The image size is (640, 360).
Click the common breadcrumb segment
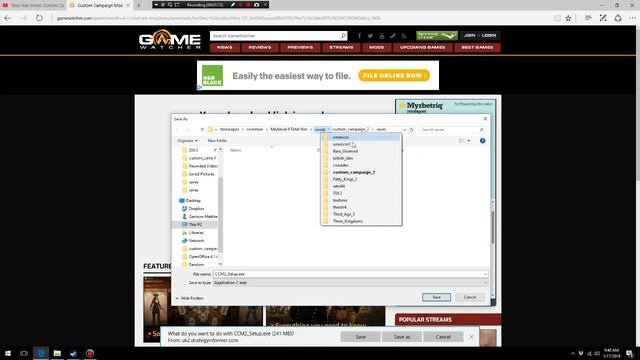click(x=255, y=129)
